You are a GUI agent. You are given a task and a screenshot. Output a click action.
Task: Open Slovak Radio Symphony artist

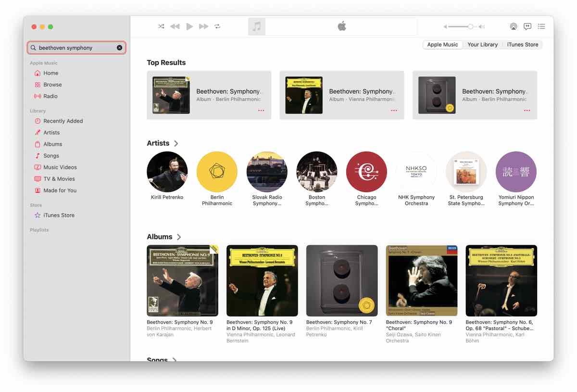pos(267,172)
